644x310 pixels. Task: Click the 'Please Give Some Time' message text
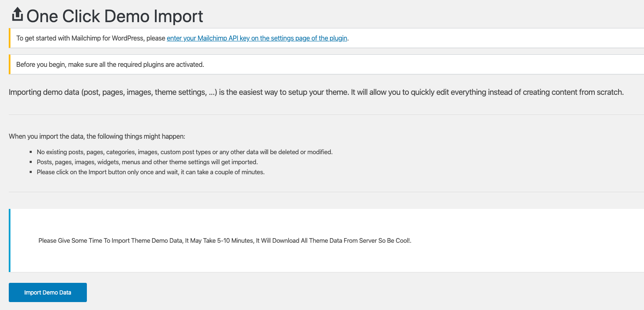click(225, 241)
